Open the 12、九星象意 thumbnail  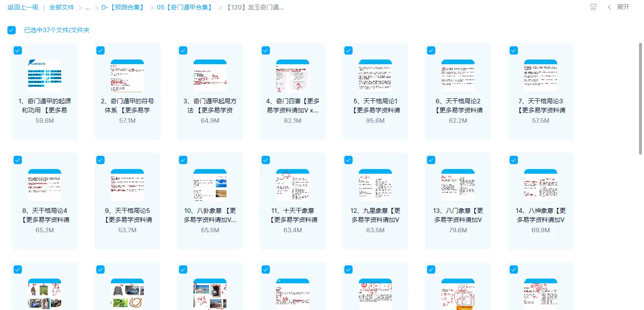(375, 185)
